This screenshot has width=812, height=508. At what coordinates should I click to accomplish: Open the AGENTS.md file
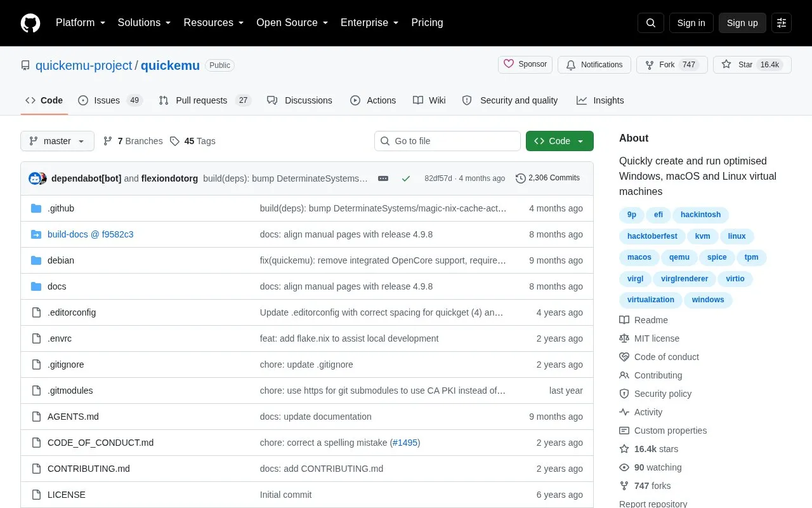[x=73, y=417]
